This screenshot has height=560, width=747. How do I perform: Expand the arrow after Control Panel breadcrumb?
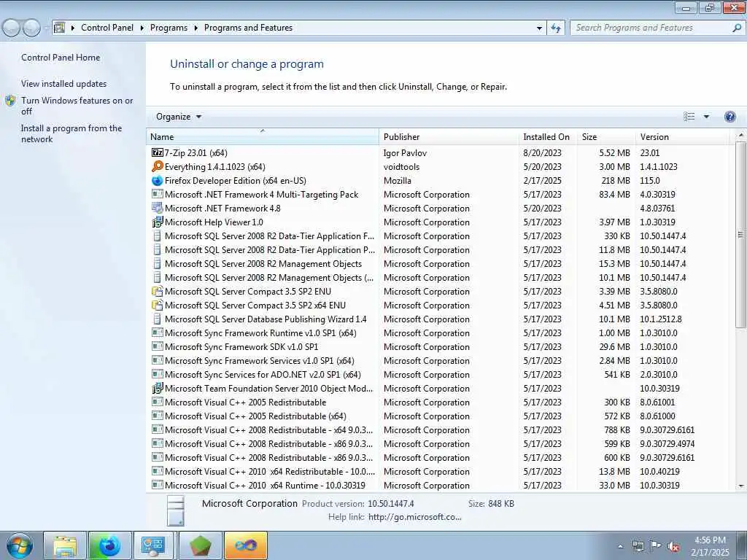point(142,28)
